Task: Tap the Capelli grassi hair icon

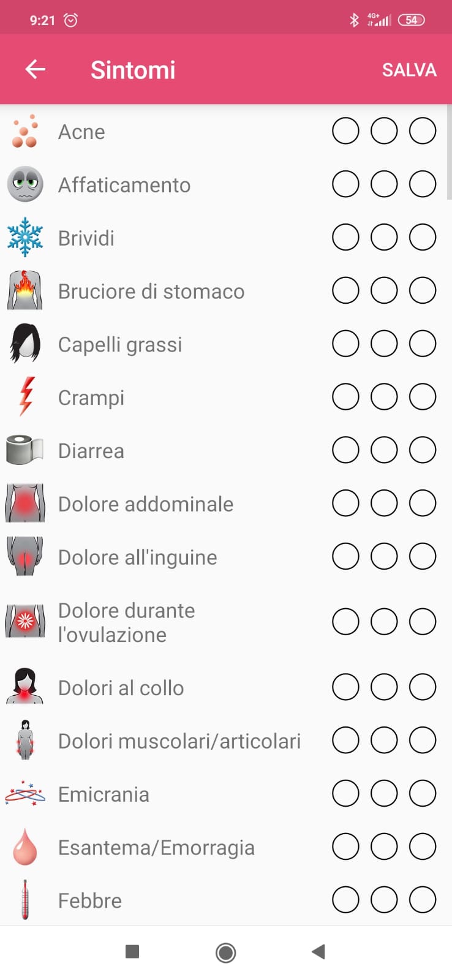Action: pos(25,344)
